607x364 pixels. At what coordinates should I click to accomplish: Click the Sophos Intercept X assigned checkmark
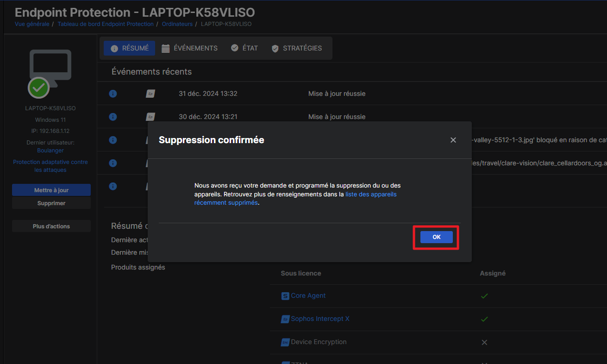click(x=484, y=319)
